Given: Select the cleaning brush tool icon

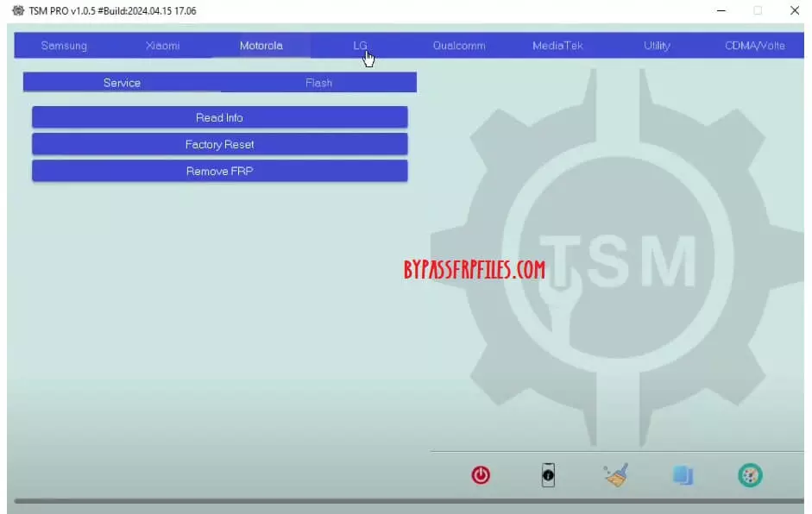Looking at the screenshot, I should point(615,474).
